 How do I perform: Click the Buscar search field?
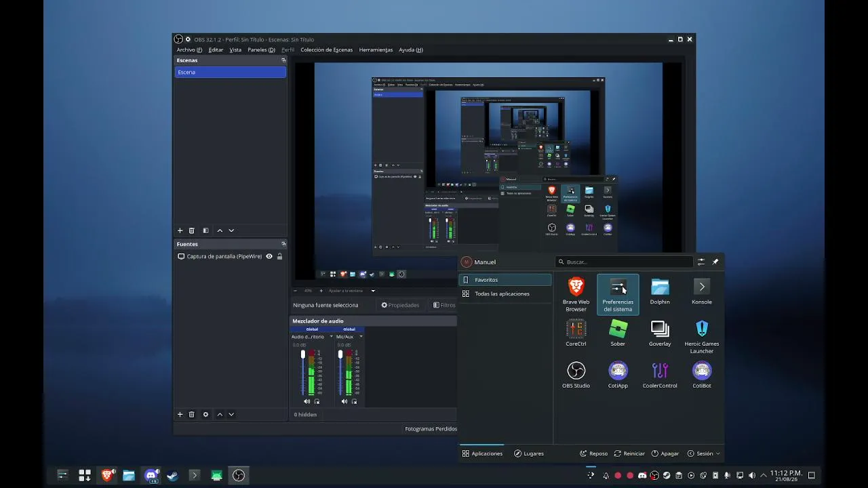click(625, 262)
